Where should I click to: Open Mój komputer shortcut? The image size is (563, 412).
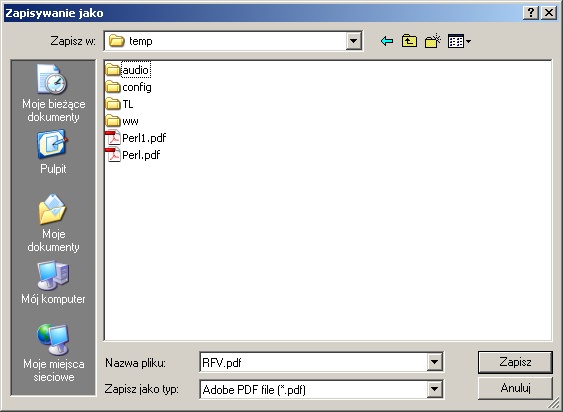[x=53, y=283]
